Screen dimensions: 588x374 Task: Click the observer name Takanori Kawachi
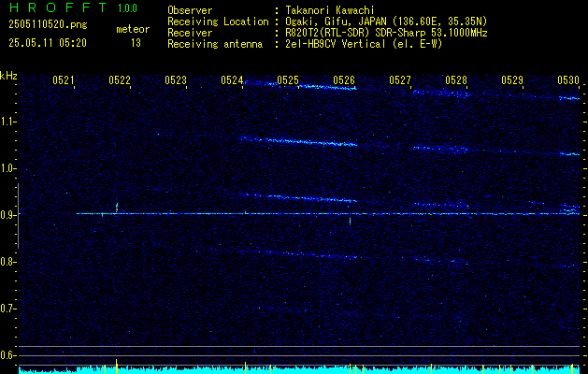click(330, 10)
